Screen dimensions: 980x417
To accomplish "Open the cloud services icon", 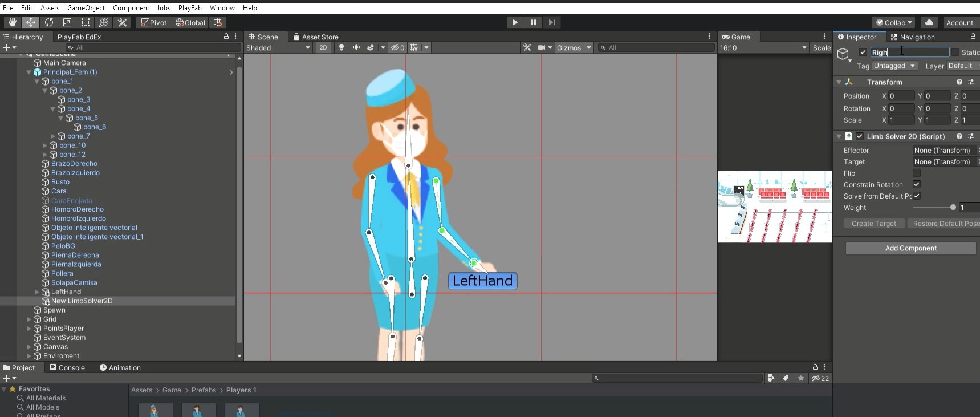I will coord(929,22).
